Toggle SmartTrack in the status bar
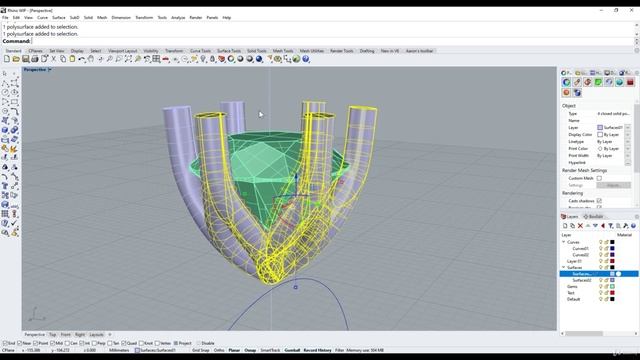 tap(270, 350)
